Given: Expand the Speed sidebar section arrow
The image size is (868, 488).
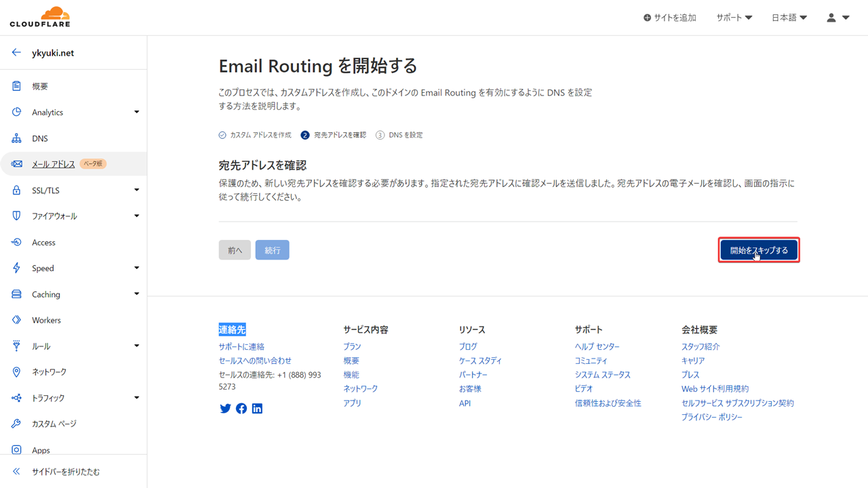Looking at the screenshot, I should (136, 268).
